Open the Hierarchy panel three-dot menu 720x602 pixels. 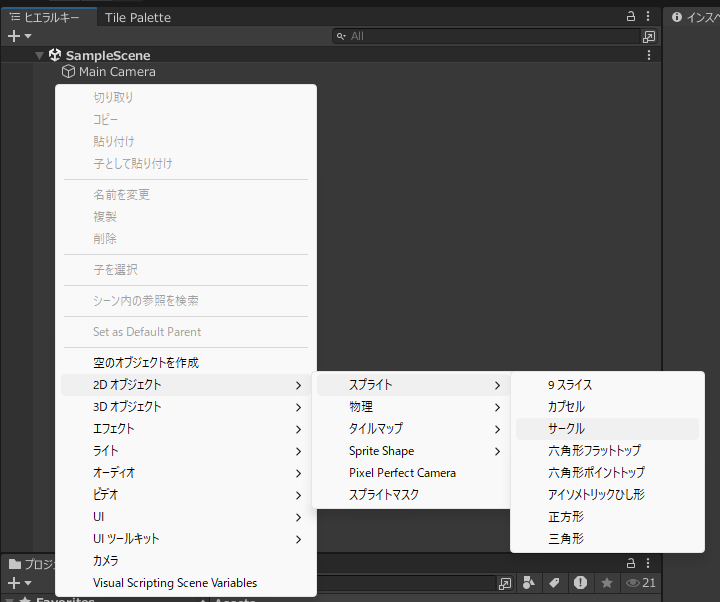coord(648,17)
